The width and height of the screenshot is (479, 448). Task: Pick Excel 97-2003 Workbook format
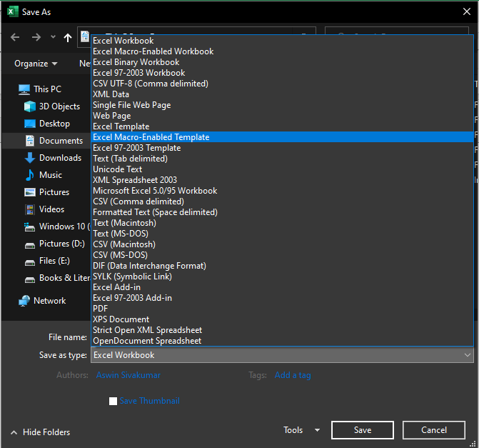[x=282, y=73]
